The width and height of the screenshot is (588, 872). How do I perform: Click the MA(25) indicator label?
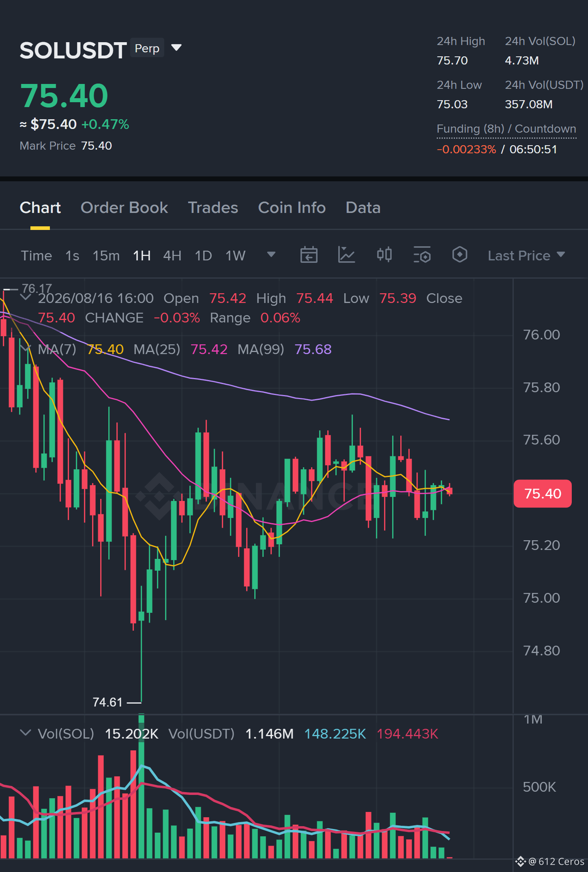[x=157, y=349]
